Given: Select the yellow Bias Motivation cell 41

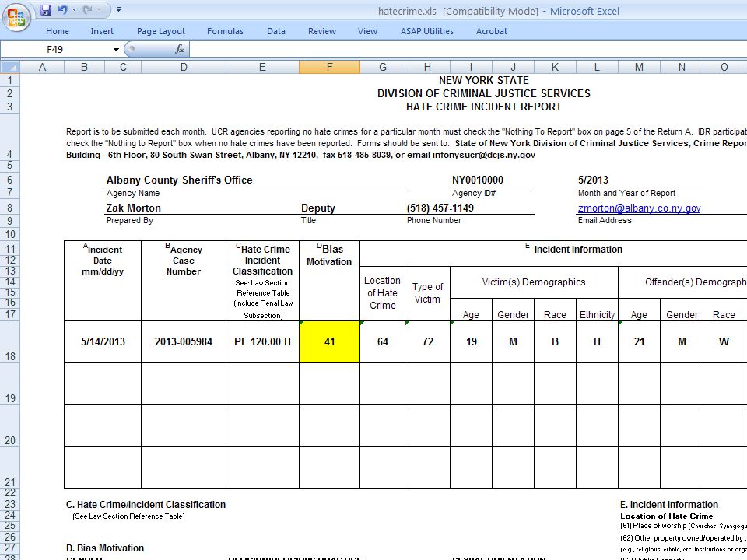Looking at the screenshot, I should click(x=329, y=341).
